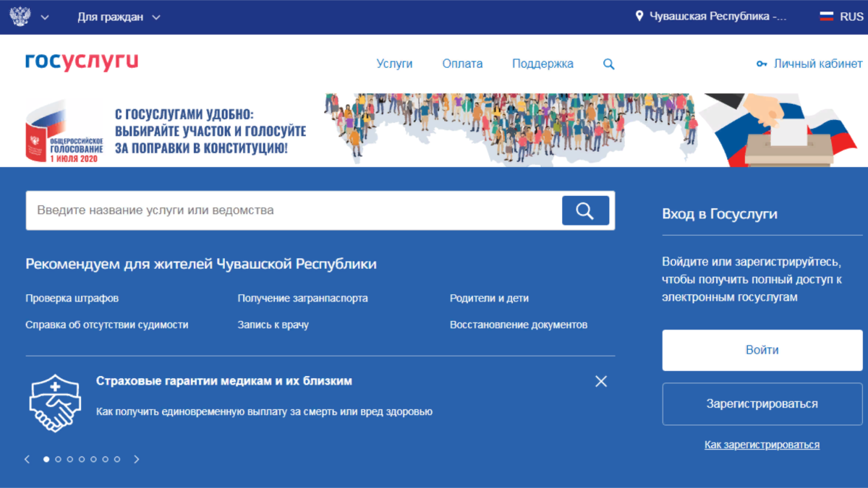Select the second carousel dot
The height and width of the screenshot is (488, 868).
[58, 459]
